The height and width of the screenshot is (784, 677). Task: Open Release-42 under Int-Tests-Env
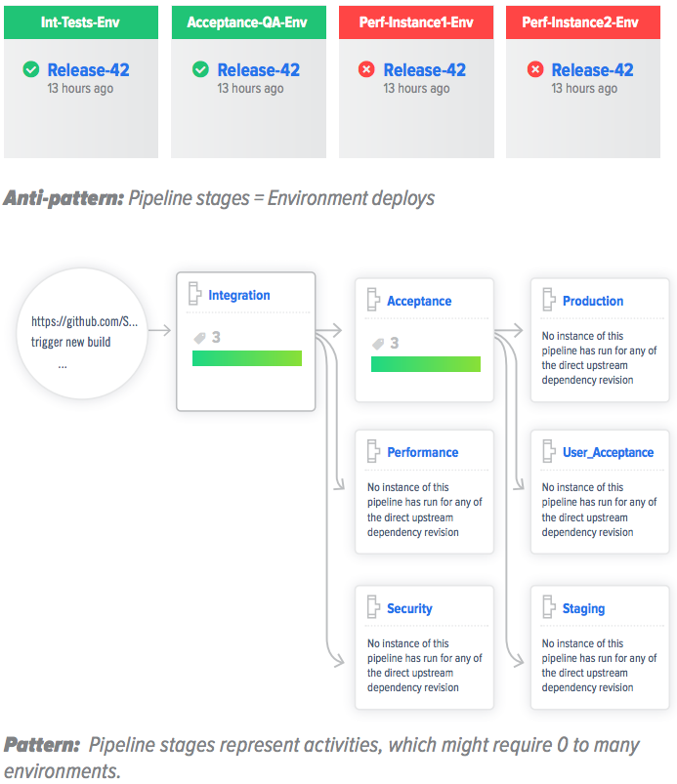pyautogui.click(x=88, y=70)
